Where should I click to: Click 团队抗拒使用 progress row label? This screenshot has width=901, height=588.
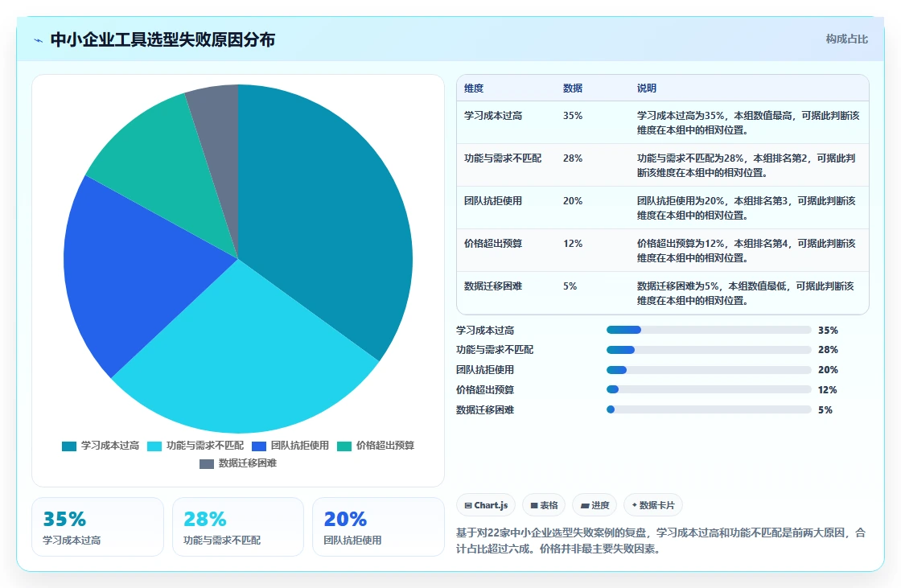coord(485,369)
